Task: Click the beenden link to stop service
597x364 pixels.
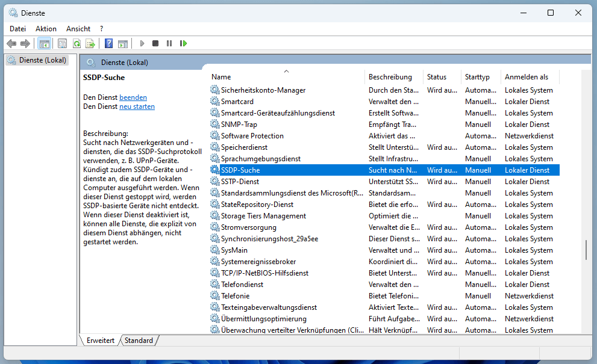Action: click(x=133, y=97)
